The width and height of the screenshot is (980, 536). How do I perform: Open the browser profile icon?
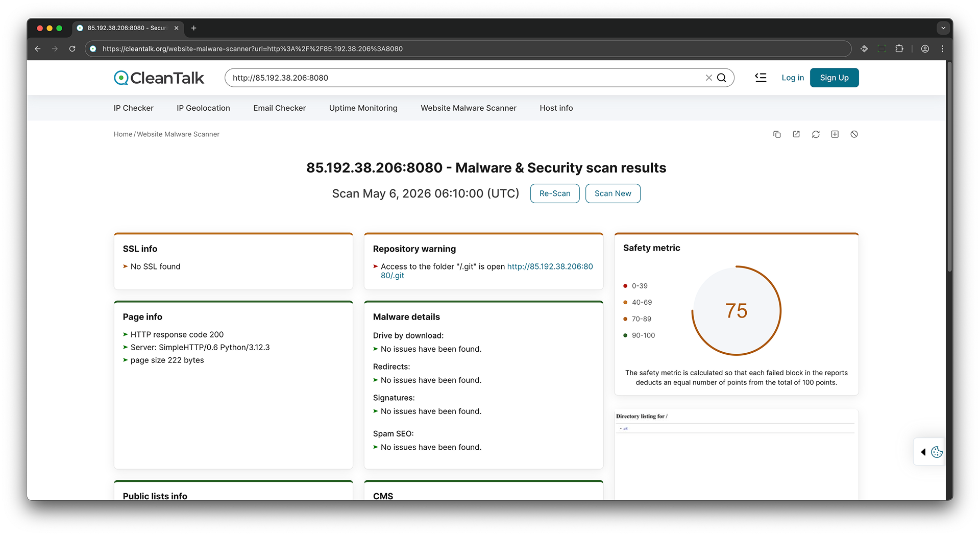(x=925, y=48)
